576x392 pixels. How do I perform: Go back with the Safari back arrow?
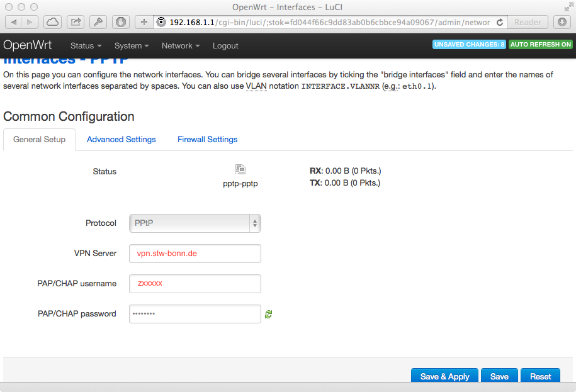coord(14,23)
